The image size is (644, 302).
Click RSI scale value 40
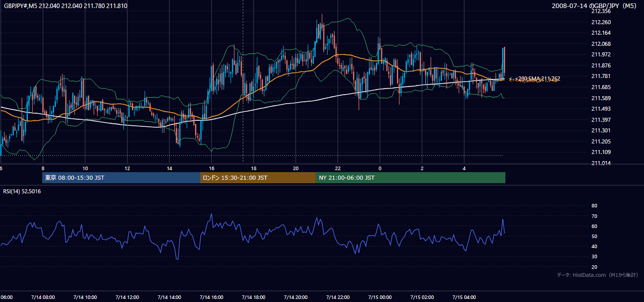594,246
